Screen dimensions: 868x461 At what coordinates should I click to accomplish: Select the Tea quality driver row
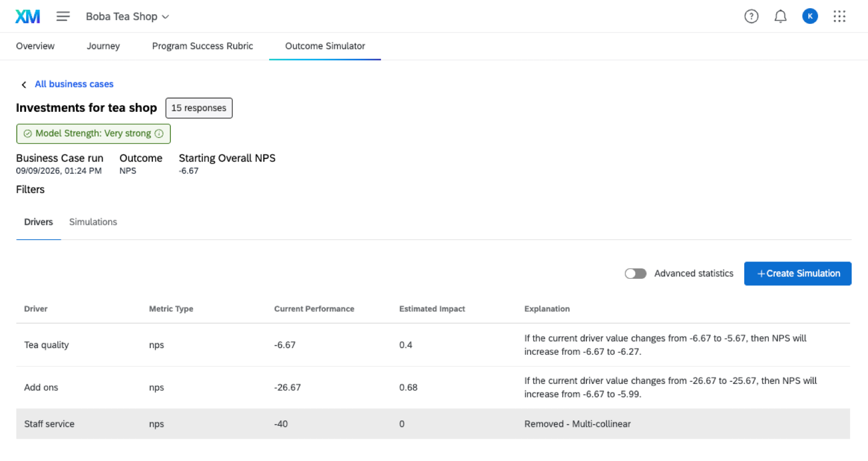click(433, 345)
